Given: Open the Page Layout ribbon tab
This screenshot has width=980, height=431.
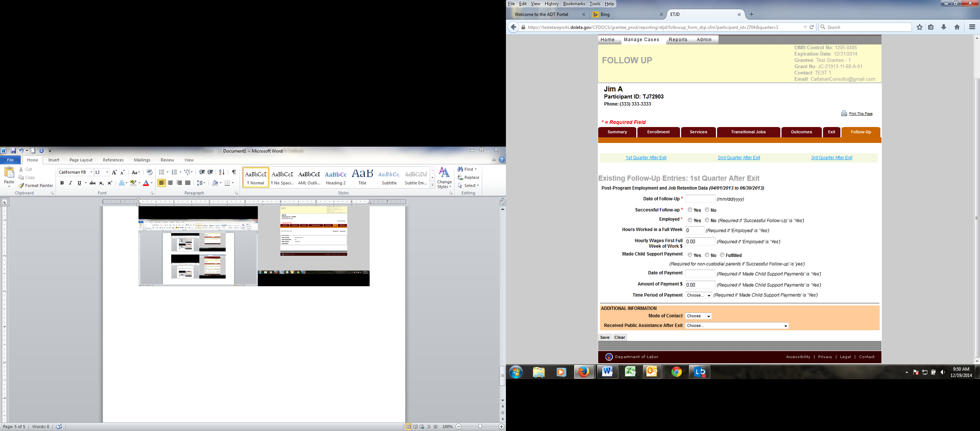Looking at the screenshot, I should point(81,160).
